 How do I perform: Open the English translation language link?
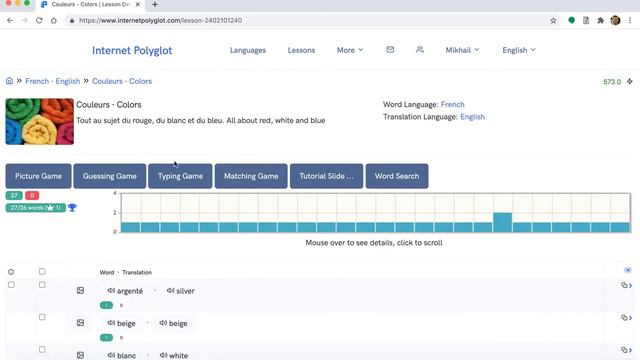473,117
